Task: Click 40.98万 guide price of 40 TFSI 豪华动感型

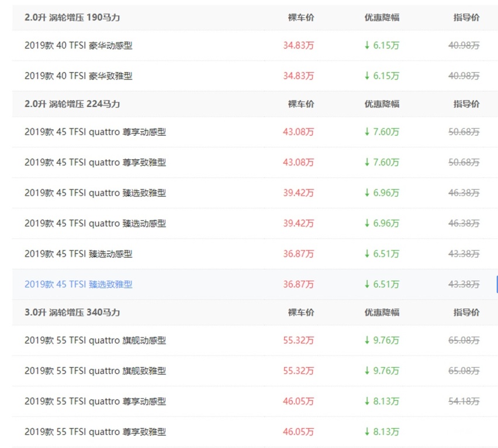Action: pos(464,46)
